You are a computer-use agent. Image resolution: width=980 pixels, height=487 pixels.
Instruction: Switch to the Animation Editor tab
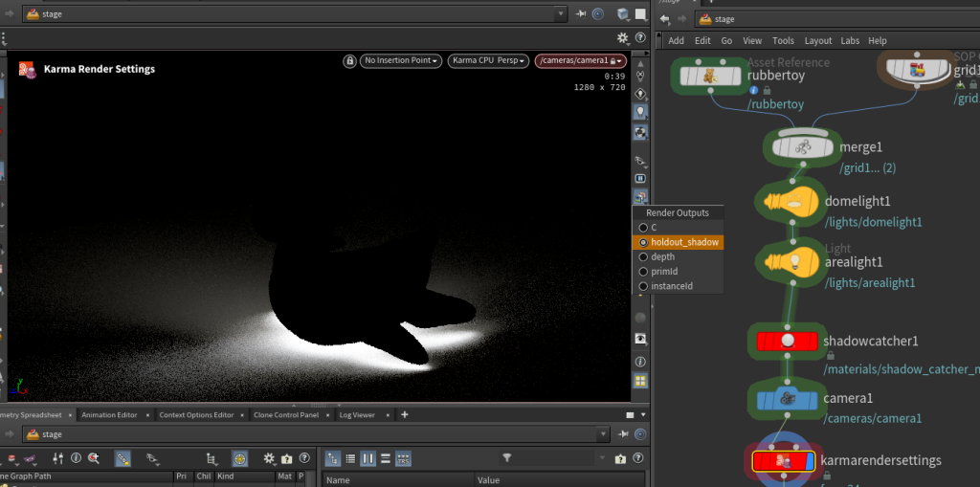coord(108,415)
